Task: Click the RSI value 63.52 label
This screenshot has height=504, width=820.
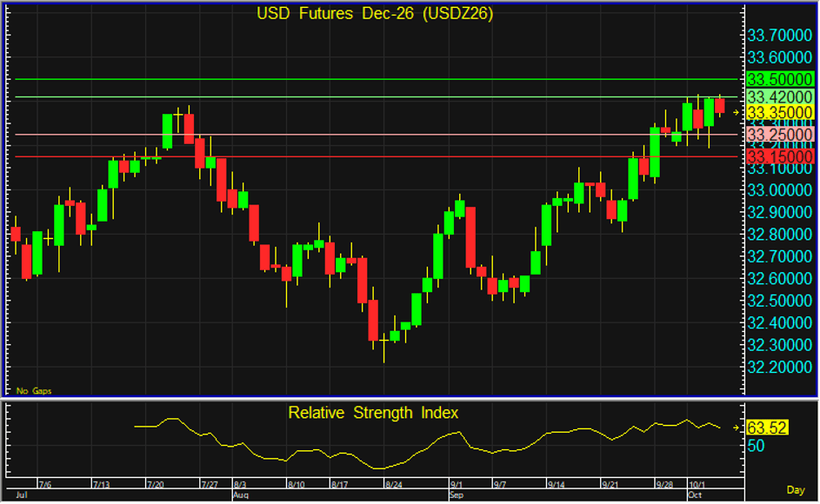Action: click(x=767, y=428)
